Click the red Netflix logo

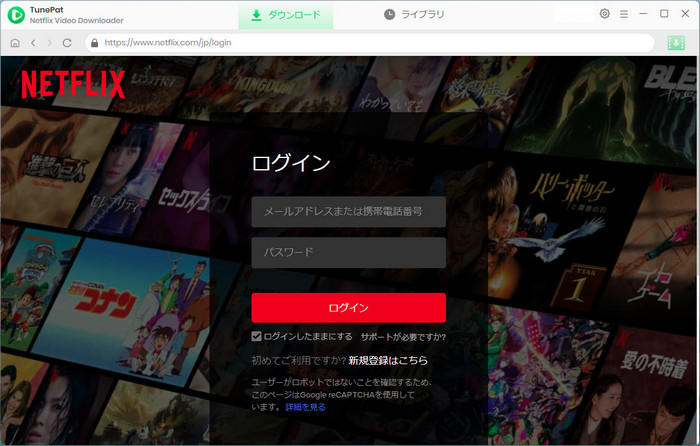pyautogui.click(x=73, y=84)
